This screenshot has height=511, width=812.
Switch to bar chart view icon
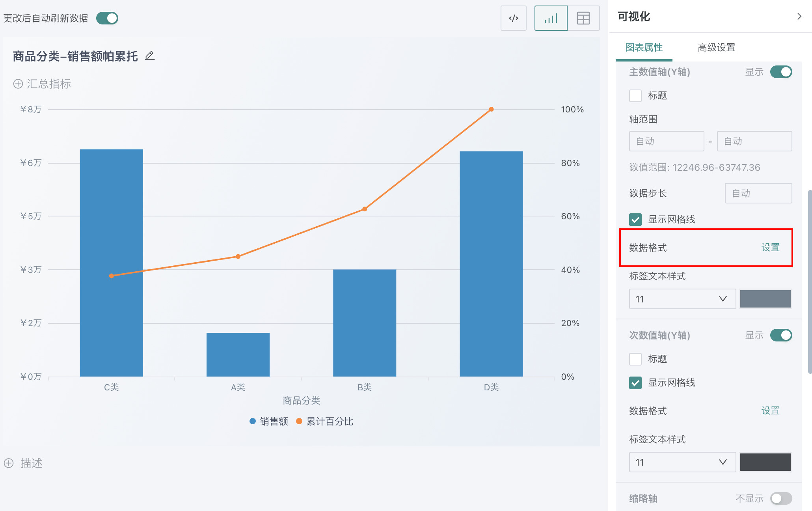tap(551, 18)
